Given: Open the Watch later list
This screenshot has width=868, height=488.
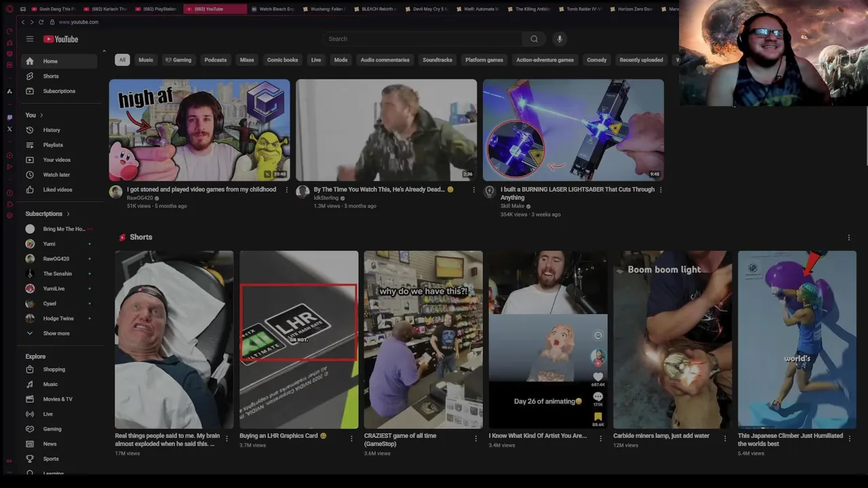Looking at the screenshot, I should 59,175.
